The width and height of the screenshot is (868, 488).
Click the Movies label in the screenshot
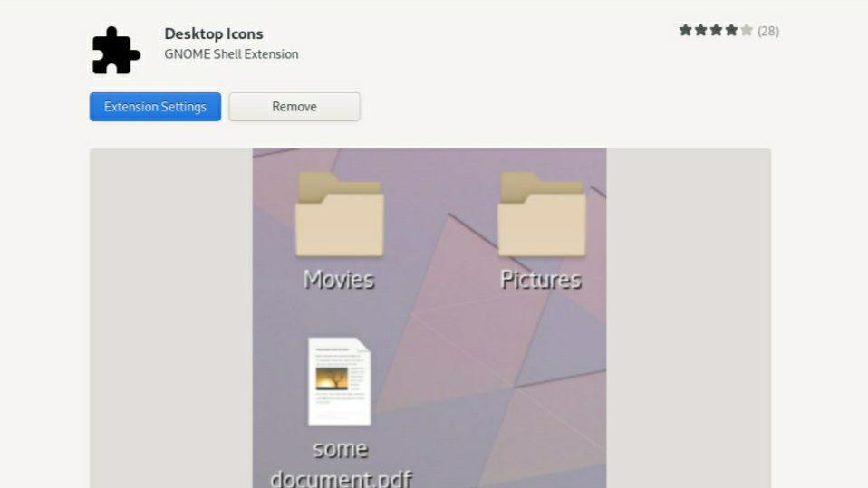339,280
